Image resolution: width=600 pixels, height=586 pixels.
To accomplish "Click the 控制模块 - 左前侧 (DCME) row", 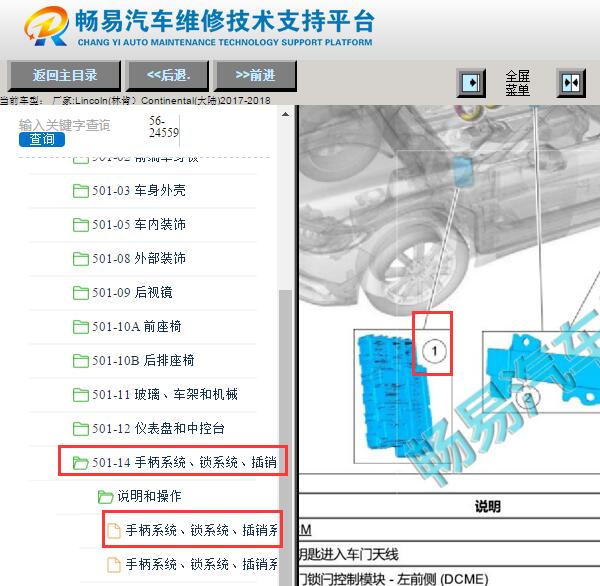I will pos(449,577).
